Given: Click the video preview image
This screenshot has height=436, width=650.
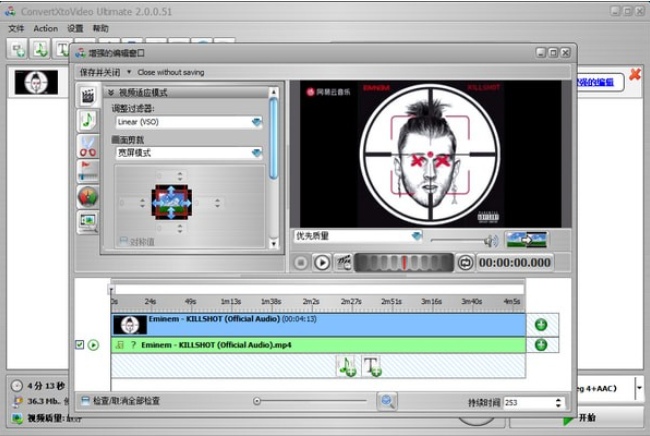Looking at the screenshot, I should (x=430, y=154).
